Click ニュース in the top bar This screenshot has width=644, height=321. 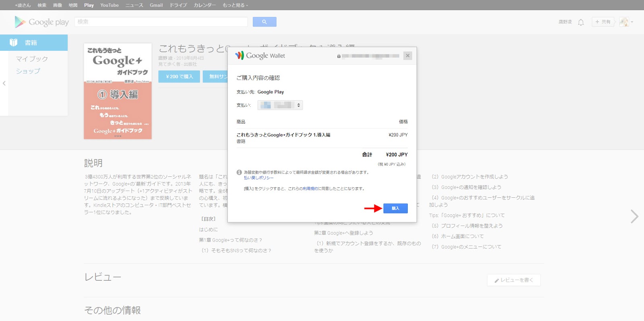[134, 5]
